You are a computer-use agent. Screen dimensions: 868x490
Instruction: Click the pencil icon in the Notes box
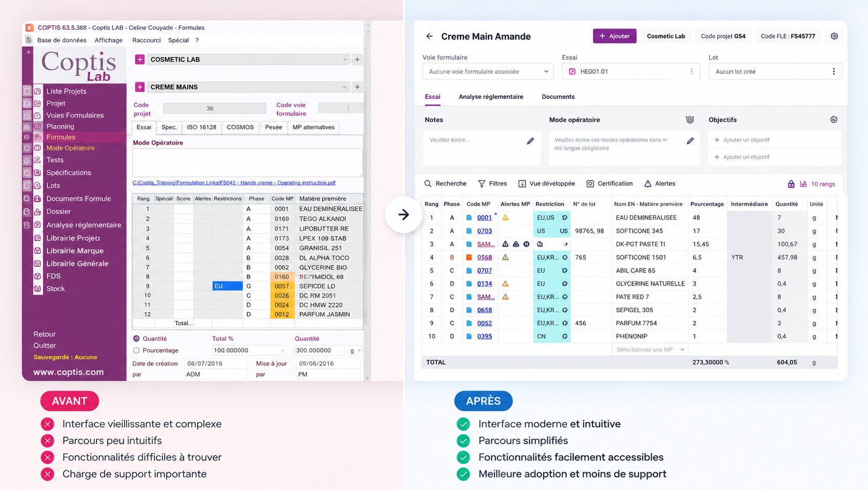(x=530, y=140)
